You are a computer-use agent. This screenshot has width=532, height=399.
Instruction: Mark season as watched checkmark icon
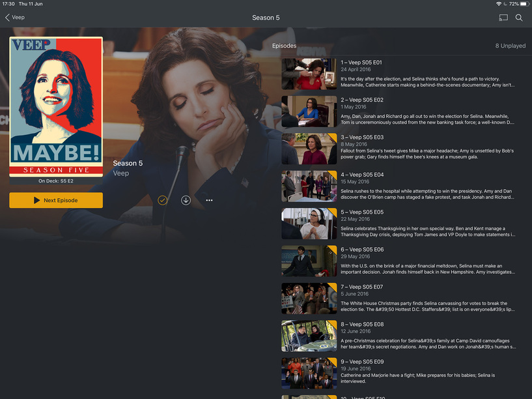(163, 200)
